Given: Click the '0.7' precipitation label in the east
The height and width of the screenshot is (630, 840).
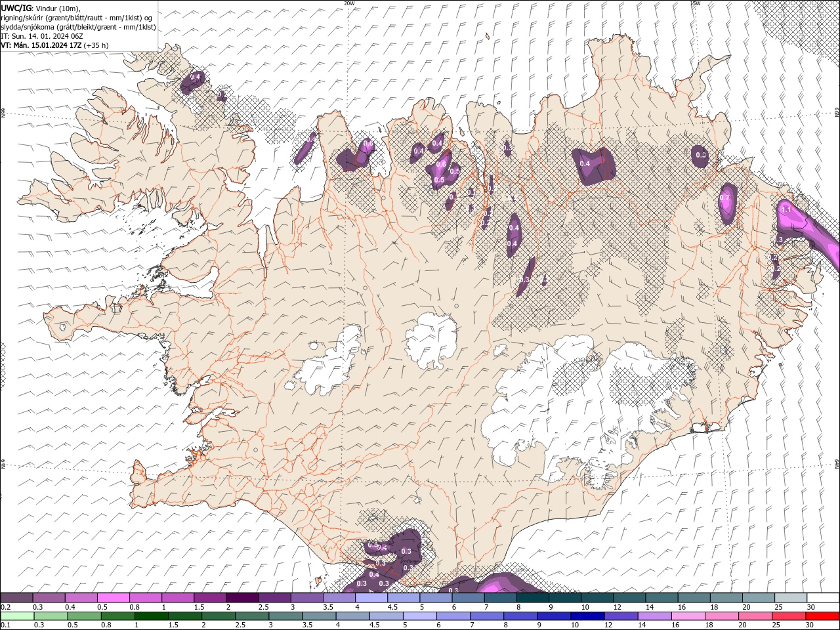Looking at the screenshot, I should pyautogui.click(x=724, y=198).
